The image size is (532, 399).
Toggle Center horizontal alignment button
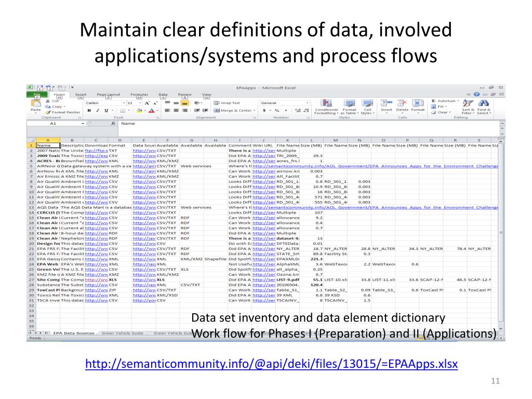pos(176,110)
